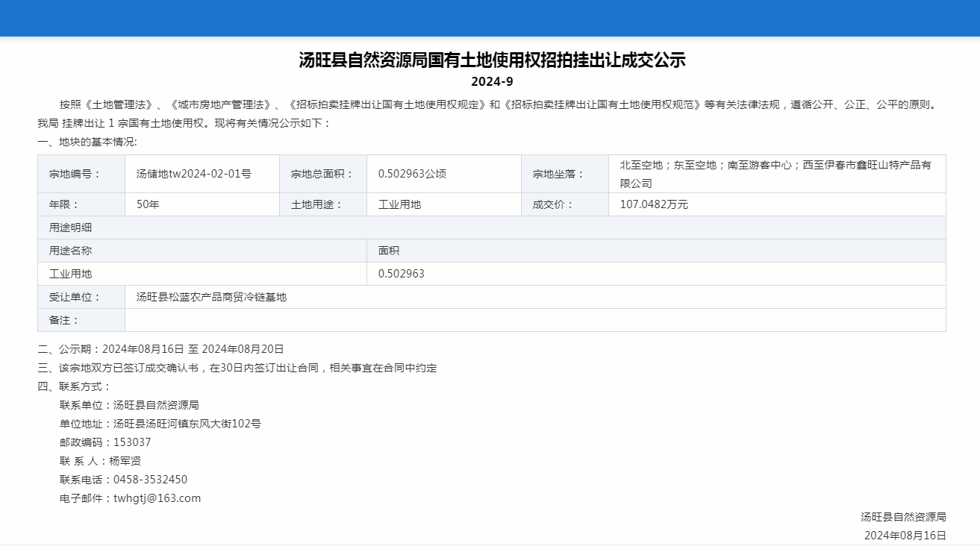Select the area value 0.502963公顷
The image size is (980, 549).
click(412, 174)
